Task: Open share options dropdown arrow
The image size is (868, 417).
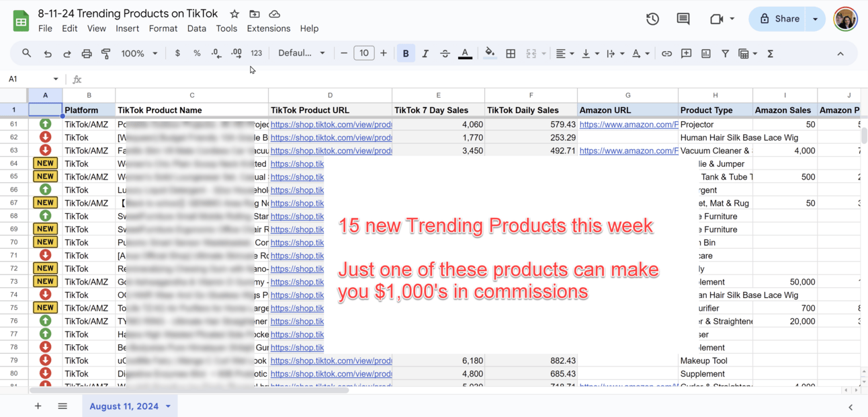Action: point(816,19)
